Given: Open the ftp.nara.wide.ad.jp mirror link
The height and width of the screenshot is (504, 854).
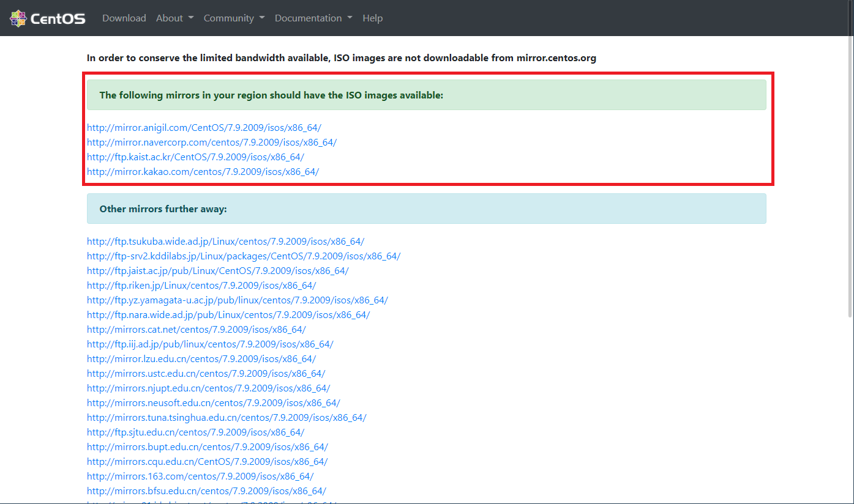Looking at the screenshot, I should [228, 315].
